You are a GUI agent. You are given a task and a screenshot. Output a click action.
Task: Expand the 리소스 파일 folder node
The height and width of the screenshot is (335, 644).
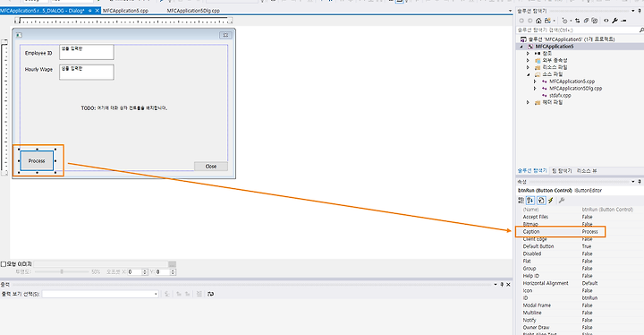click(529, 67)
